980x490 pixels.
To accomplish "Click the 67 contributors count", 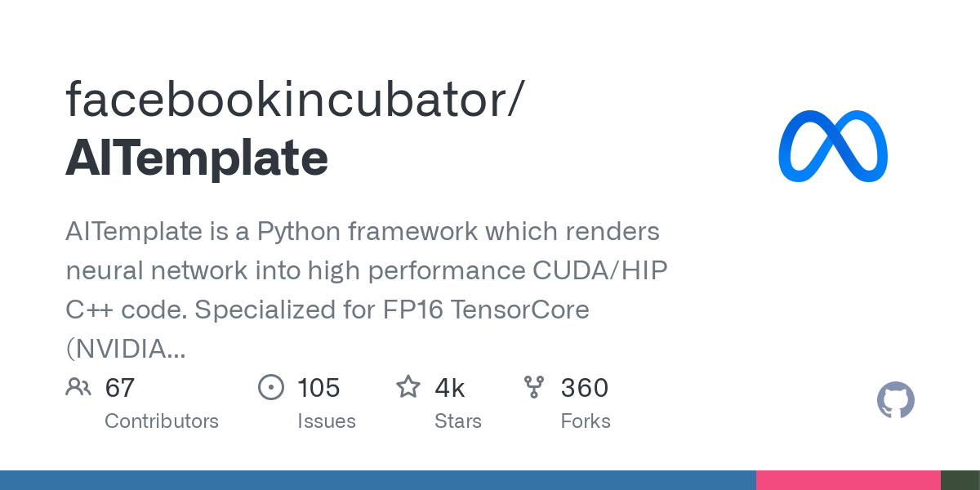I will tap(120, 388).
